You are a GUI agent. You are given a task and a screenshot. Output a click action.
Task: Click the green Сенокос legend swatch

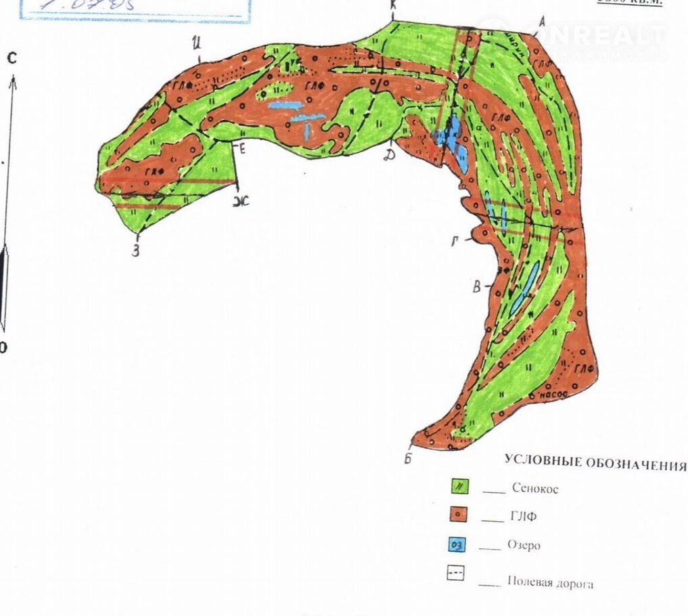[x=460, y=486]
